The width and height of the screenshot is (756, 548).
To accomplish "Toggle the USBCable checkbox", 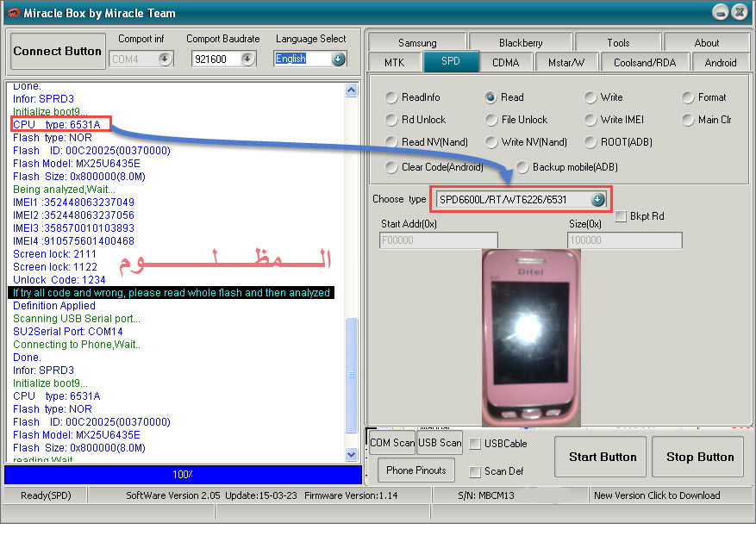I will click(x=475, y=444).
